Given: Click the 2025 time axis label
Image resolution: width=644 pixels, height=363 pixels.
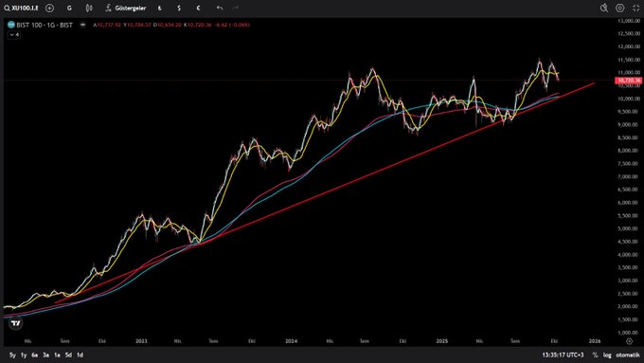Looking at the screenshot, I should click(442, 341).
